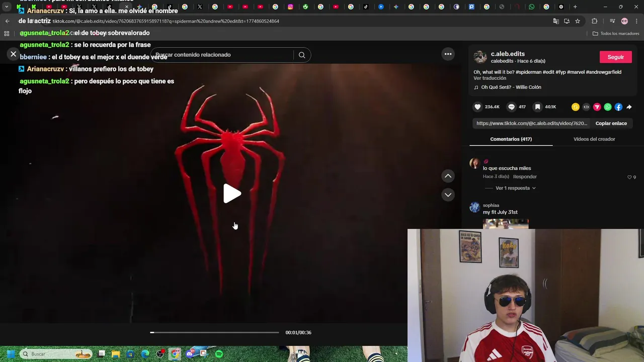Click the browser back arrow
This screenshot has width=644, height=362.
(x=7, y=21)
